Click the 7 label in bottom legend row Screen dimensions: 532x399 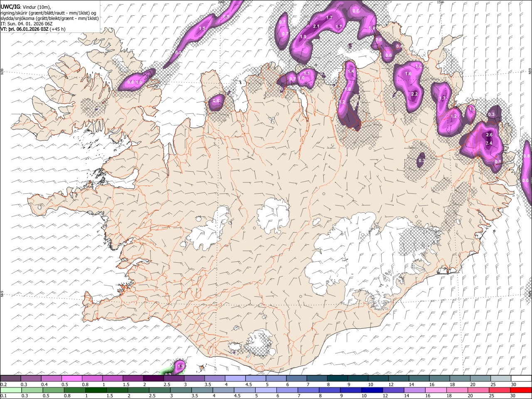point(299,396)
